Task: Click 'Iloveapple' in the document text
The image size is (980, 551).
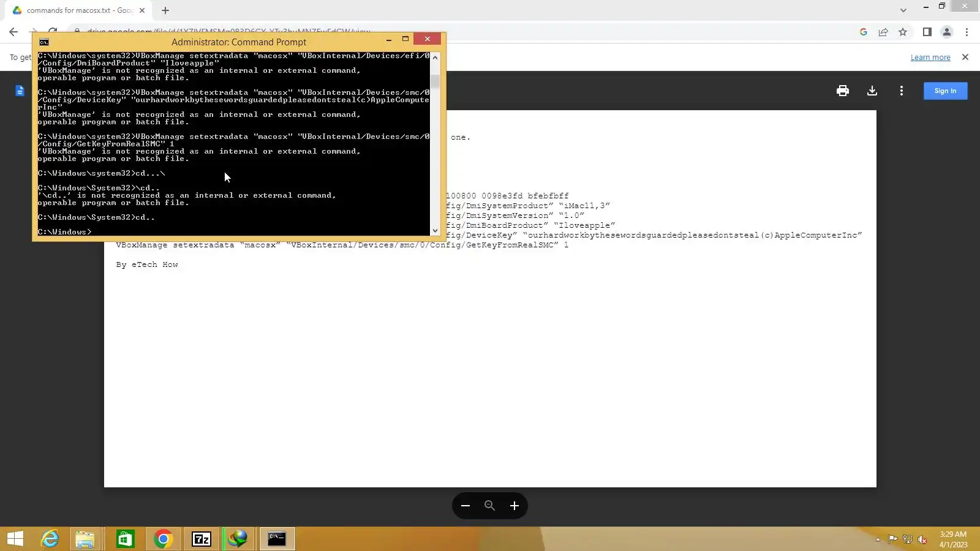Action: pos(584,225)
